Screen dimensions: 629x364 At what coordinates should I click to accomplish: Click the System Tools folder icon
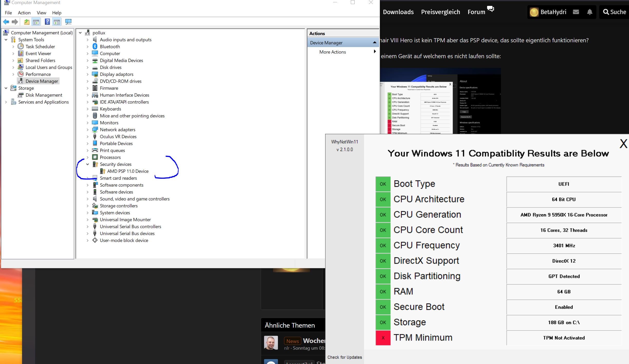(13, 39)
